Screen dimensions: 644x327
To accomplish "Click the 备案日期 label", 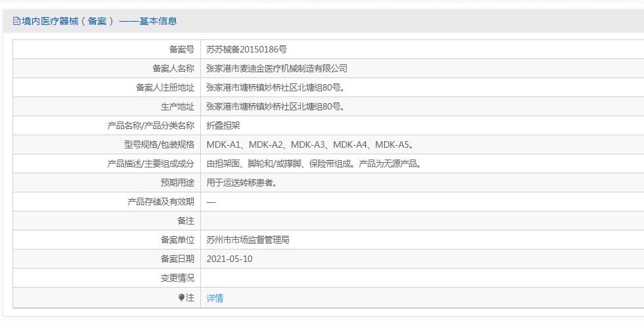I will click(177, 259).
